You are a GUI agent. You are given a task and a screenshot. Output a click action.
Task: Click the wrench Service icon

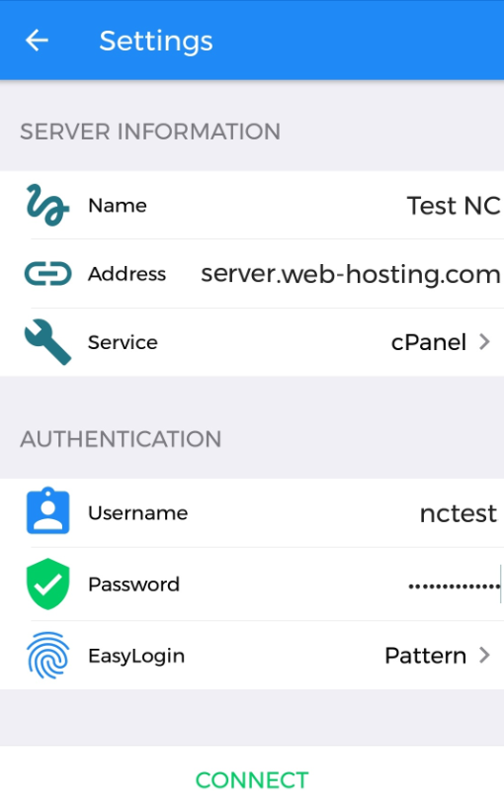47,342
